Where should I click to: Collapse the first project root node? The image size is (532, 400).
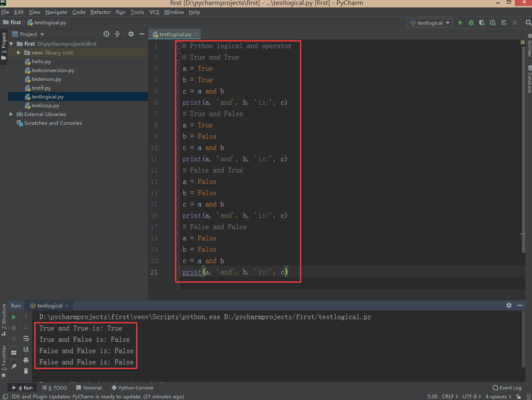click(11, 44)
